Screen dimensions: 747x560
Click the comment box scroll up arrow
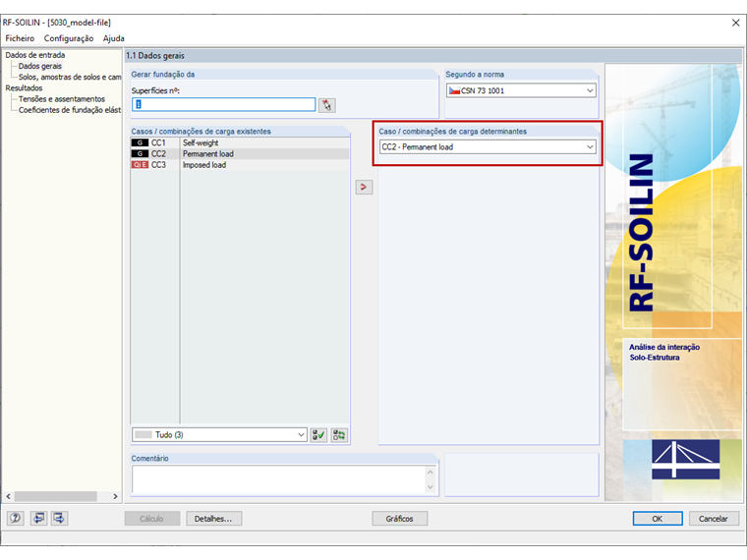click(431, 473)
